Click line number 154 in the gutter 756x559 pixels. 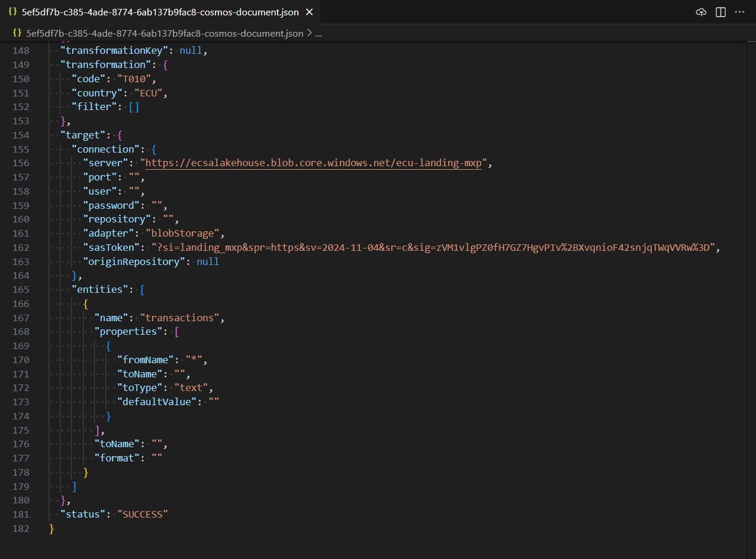(21, 135)
